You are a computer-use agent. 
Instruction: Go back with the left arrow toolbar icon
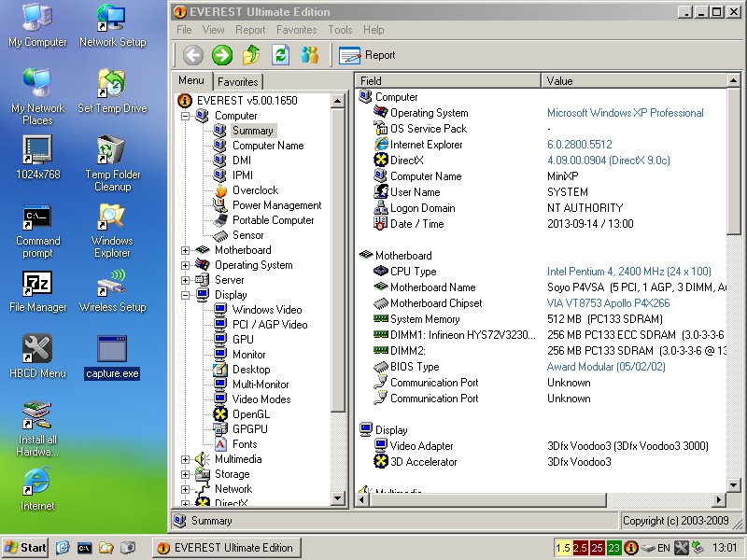pos(193,55)
